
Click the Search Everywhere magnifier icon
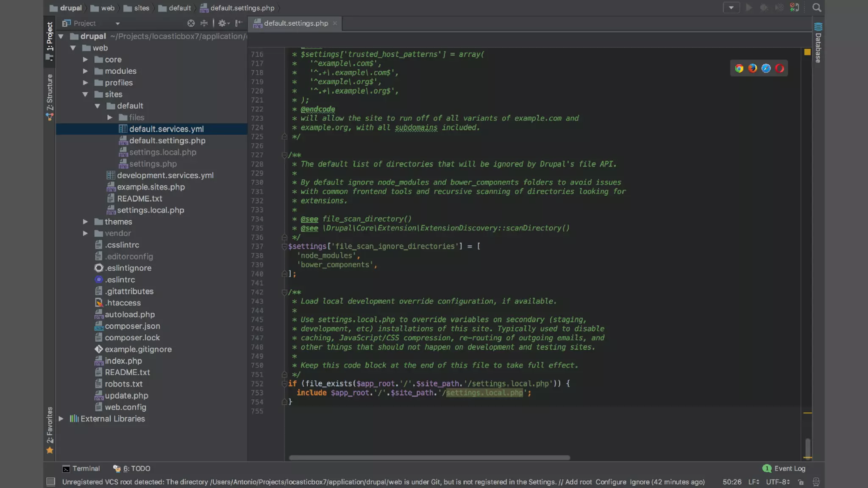817,8
